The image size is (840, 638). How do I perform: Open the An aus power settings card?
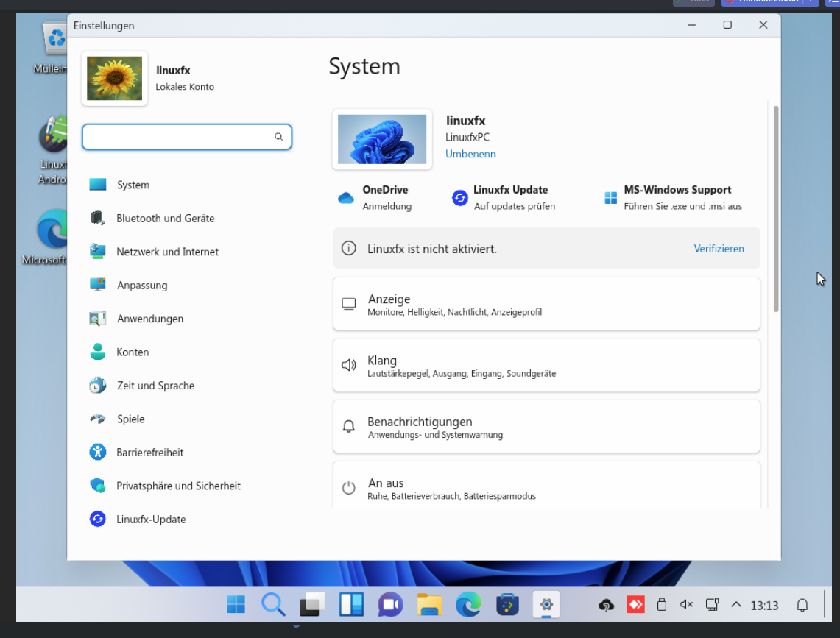click(546, 485)
